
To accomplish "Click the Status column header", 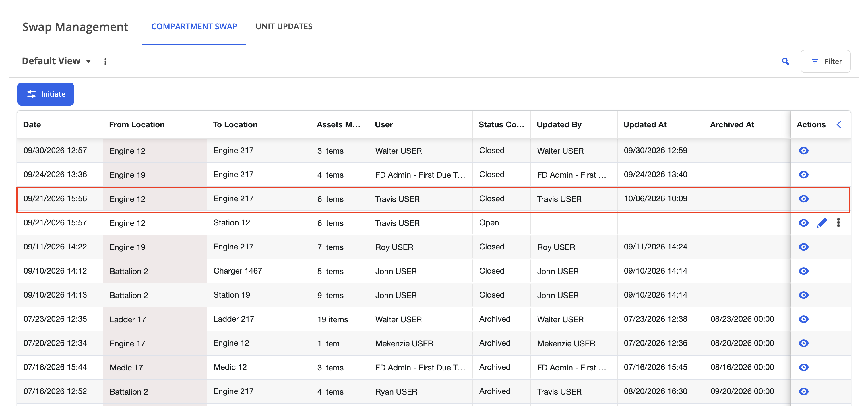I will 501,124.
